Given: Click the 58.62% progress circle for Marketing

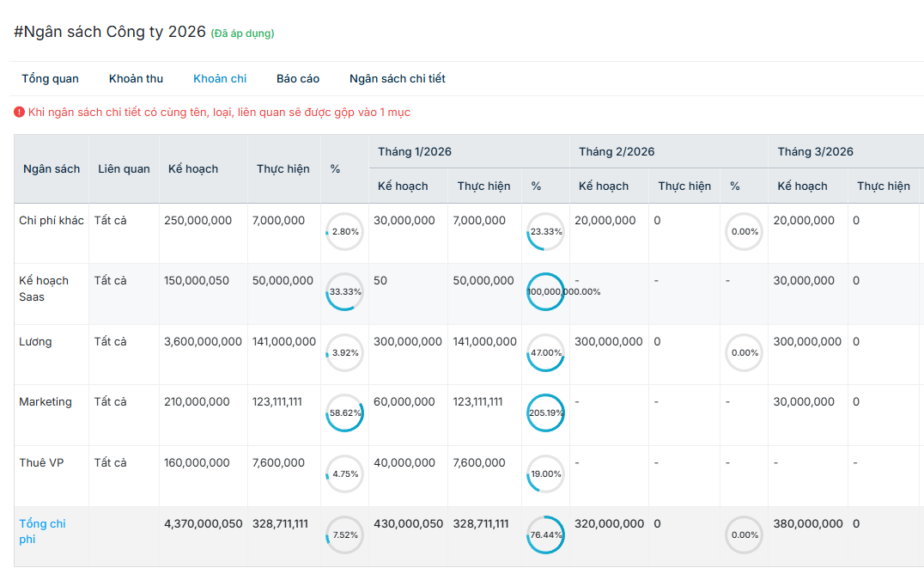Looking at the screenshot, I should (x=344, y=413).
